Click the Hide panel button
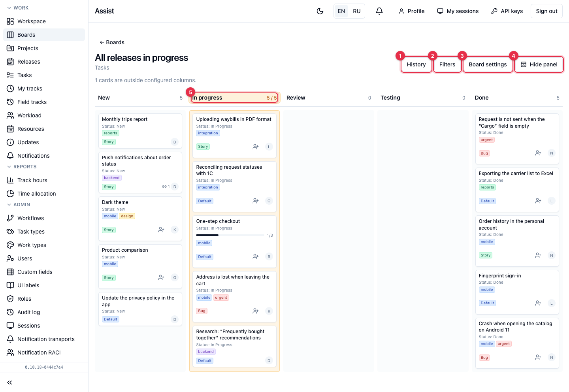The width and height of the screenshot is (569, 392). click(x=539, y=64)
